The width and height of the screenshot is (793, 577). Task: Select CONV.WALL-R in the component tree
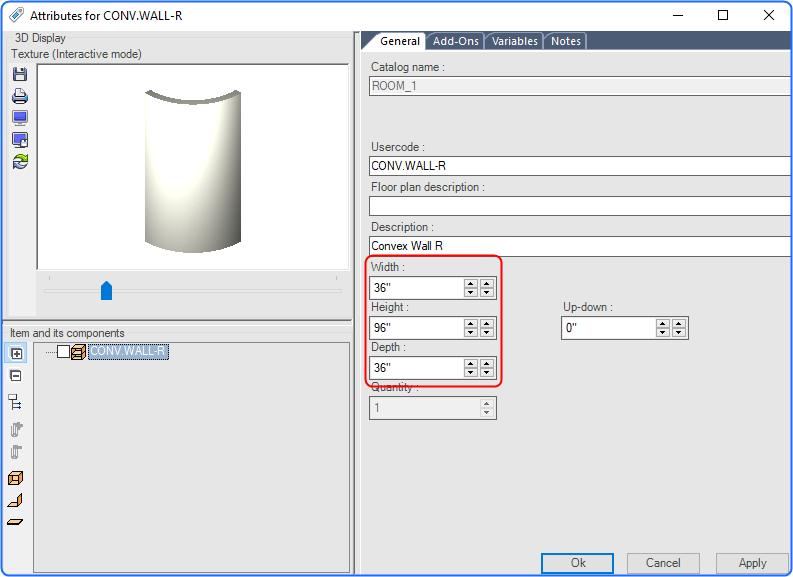[x=127, y=352]
